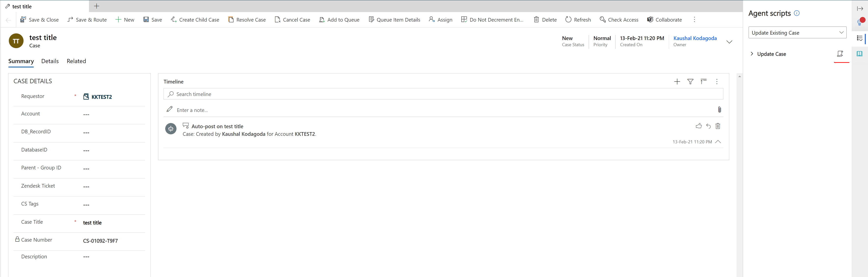Collapse the auto-post entry with caret
This screenshot has width=868, height=277.
(x=718, y=142)
